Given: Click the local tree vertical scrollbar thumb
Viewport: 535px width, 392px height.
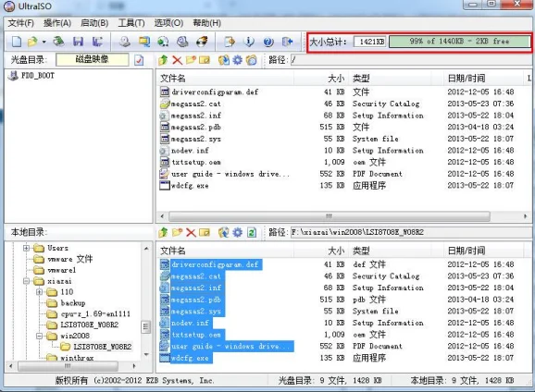Looking at the screenshot, I should (145, 327).
